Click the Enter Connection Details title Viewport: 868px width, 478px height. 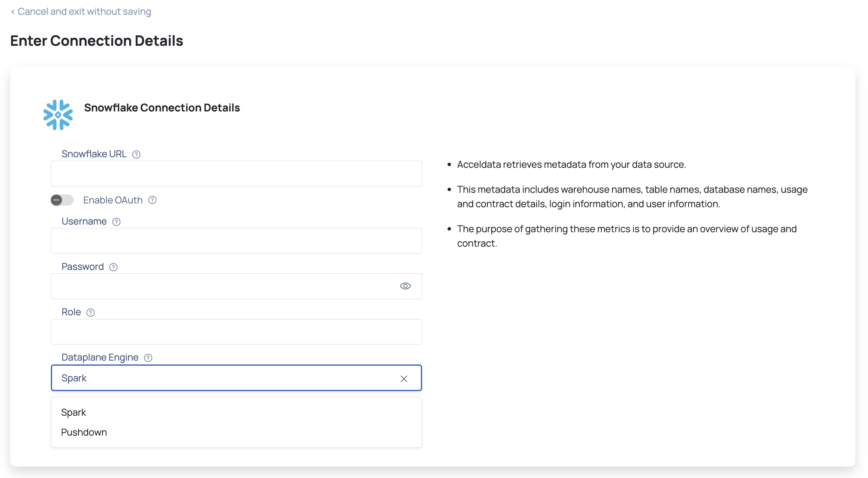(x=97, y=41)
